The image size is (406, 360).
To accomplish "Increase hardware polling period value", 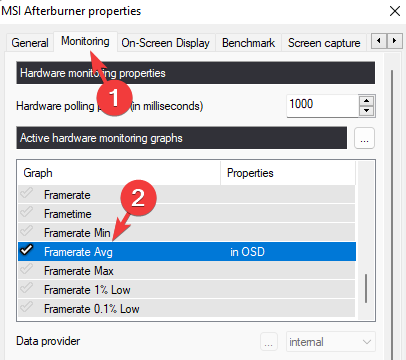I will click(367, 101).
